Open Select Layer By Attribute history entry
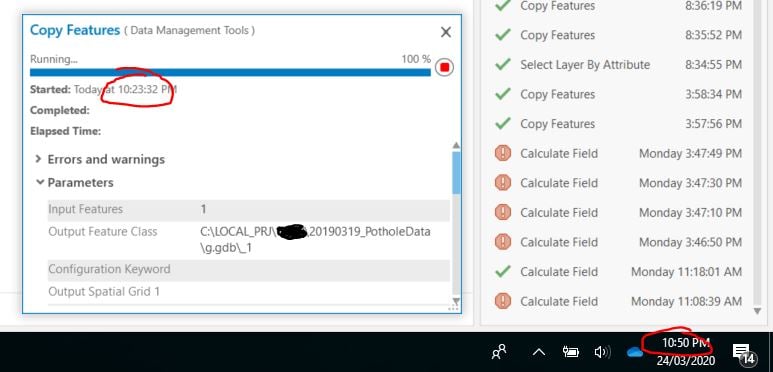773x372 pixels. [x=618, y=65]
